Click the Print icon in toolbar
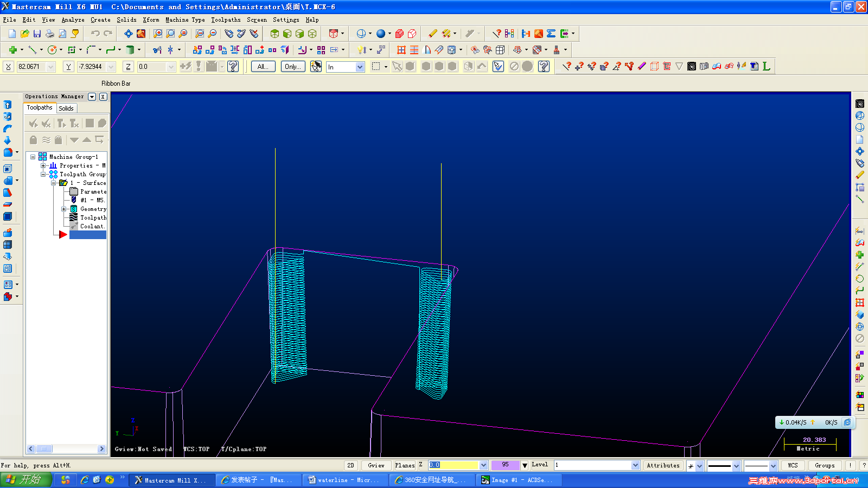Screen dimensions: 868x488 50,34
